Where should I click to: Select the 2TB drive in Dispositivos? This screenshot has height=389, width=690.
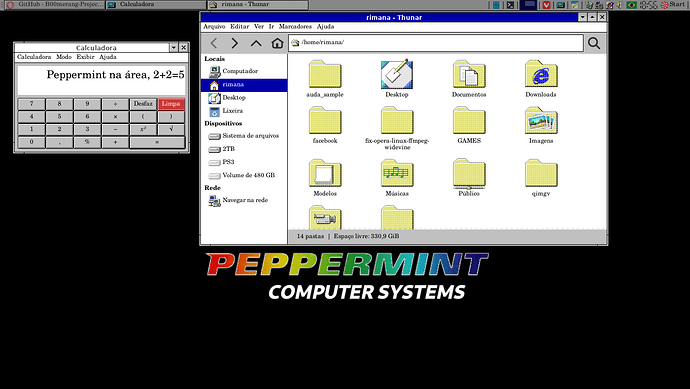coord(228,149)
